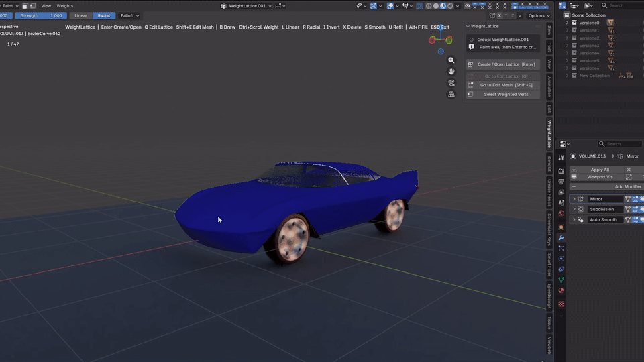This screenshot has width=644, height=362.
Task: Expand the versione0 collection
Action: [568, 23]
